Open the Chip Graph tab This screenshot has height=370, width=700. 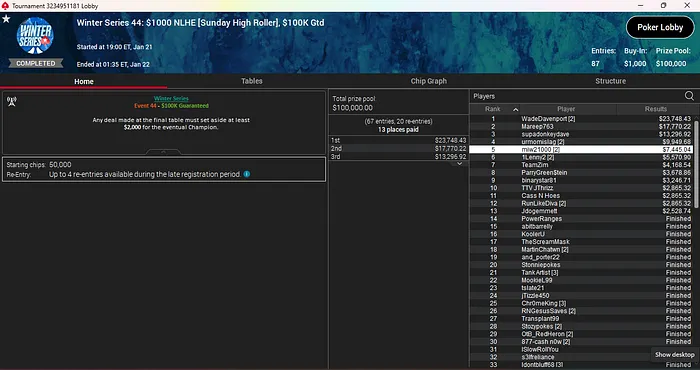[429, 81]
